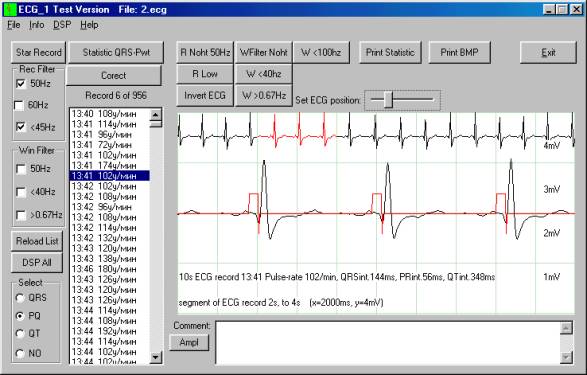The width and height of the screenshot is (587, 375).
Task: Select record 13:41 174 in list
Action: [110, 165]
